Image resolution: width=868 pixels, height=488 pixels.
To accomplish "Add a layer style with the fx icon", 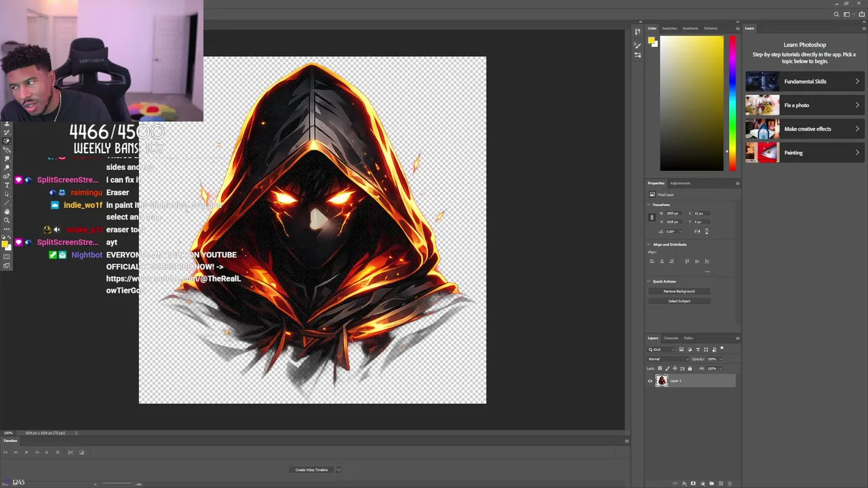I will coord(684,483).
